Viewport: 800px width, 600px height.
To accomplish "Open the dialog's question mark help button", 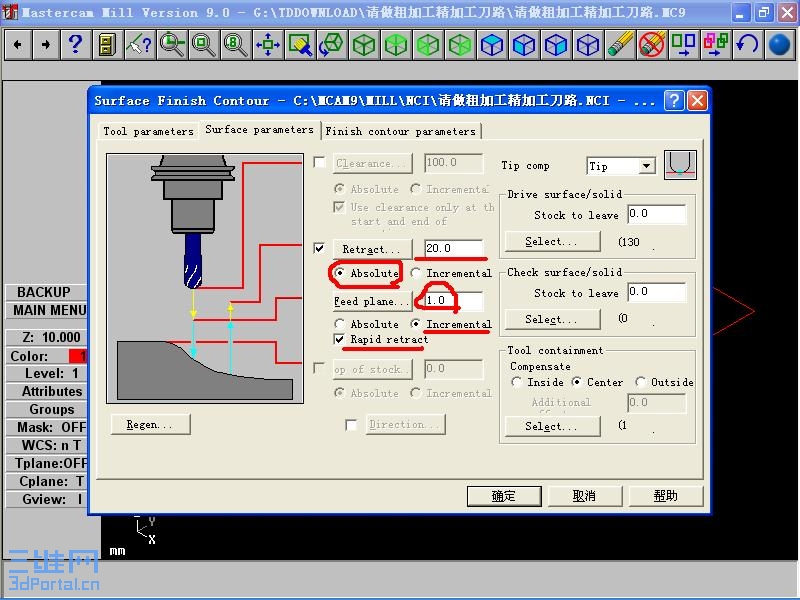I will (x=674, y=101).
